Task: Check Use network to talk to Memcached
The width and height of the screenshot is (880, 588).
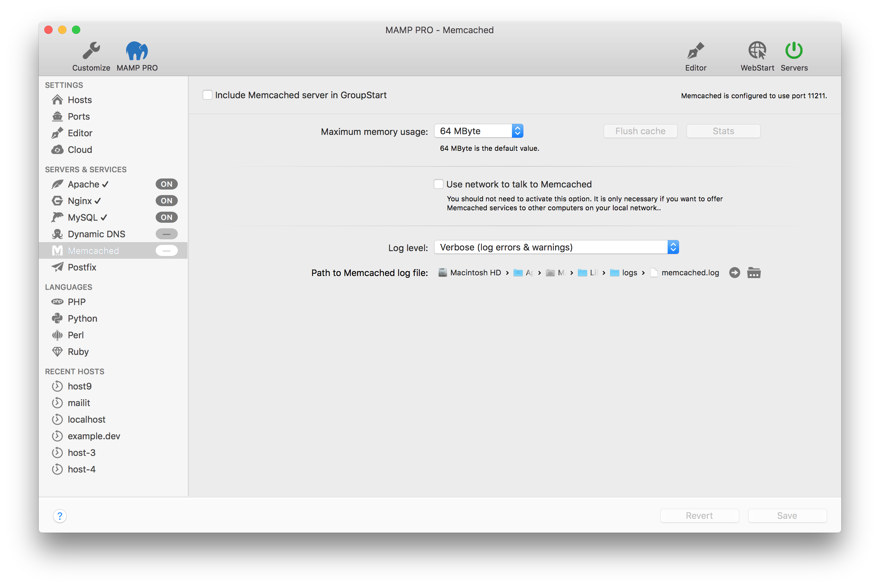Action: point(439,184)
